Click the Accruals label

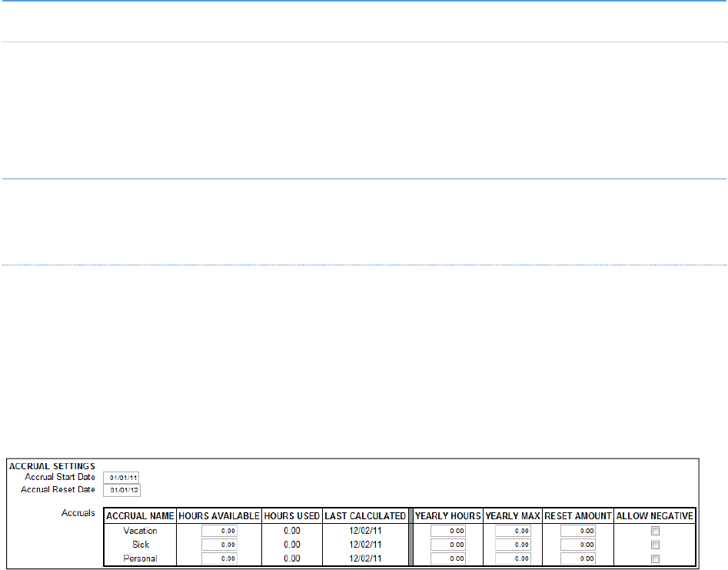click(78, 513)
